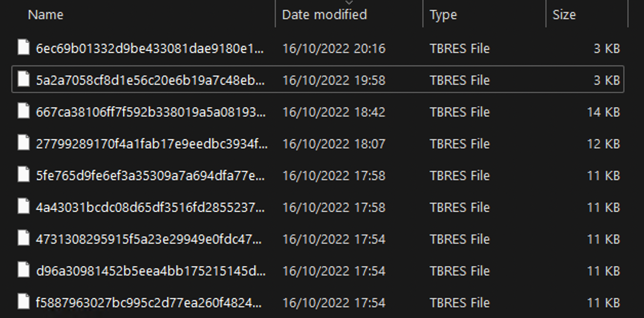The image size is (644, 318).
Task: Select file name f5887963027bc995c2d77ea260f4824
Action: (149, 303)
